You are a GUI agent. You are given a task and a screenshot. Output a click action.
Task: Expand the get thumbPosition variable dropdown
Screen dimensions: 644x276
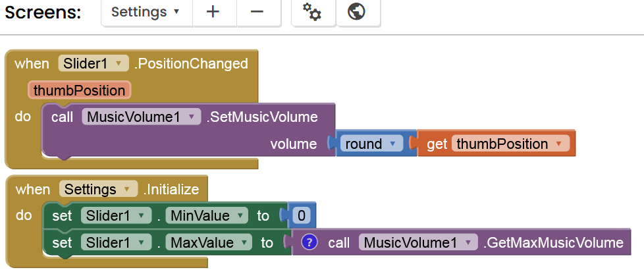(x=558, y=144)
